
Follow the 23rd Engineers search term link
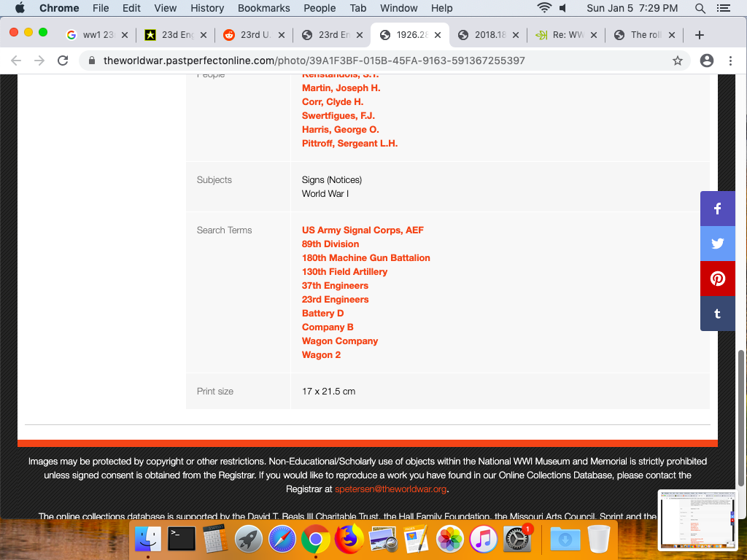tap(335, 299)
